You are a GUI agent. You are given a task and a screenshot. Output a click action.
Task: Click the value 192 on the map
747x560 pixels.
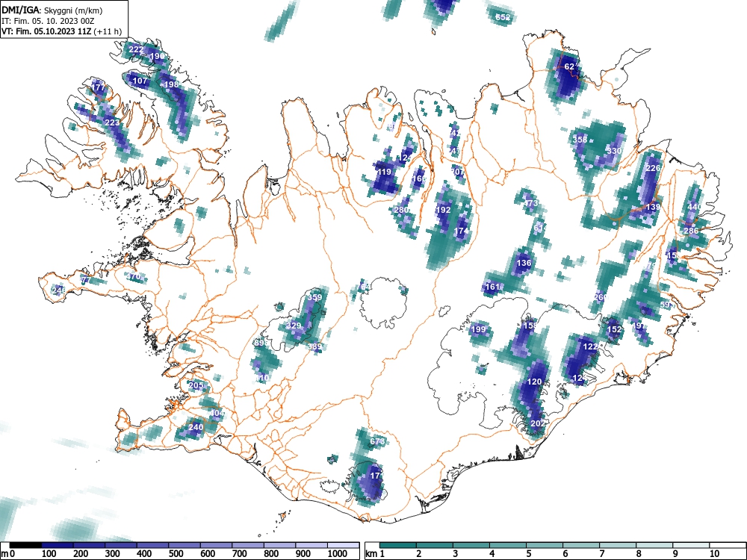click(x=443, y=210)
